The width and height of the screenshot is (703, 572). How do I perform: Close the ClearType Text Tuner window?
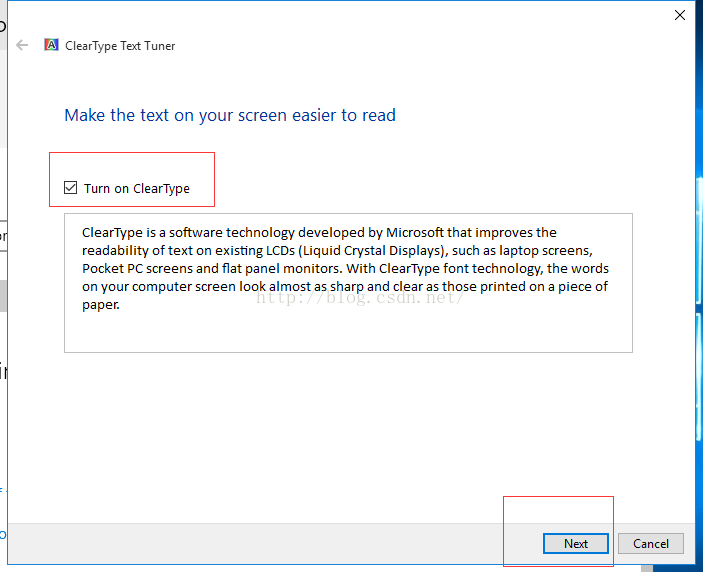[x=680, y=15]
